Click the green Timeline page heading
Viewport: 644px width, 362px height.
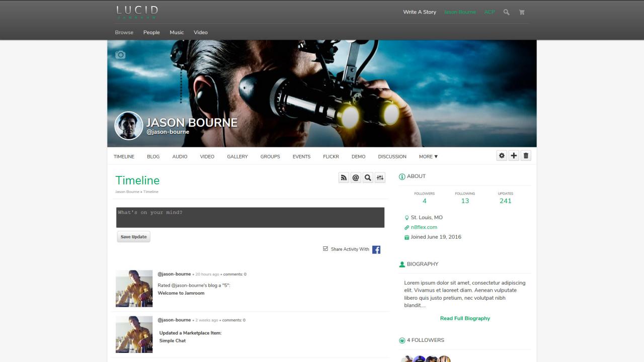coord(137,180)
